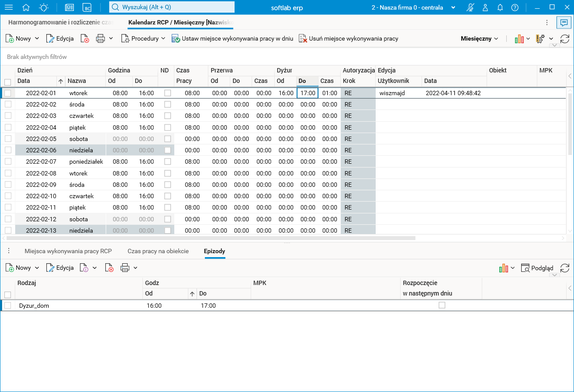Click the refresh icon in top toolbar

pos(565,38)
